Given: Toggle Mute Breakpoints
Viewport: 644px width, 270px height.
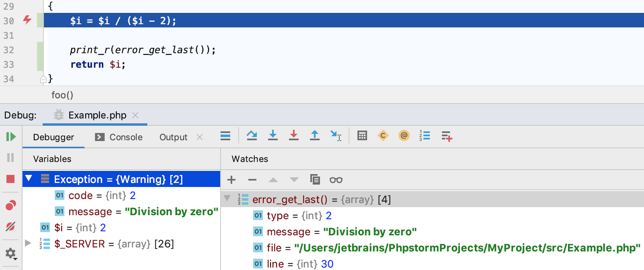Looking at the screenshot, I should [x=10, y=226].
